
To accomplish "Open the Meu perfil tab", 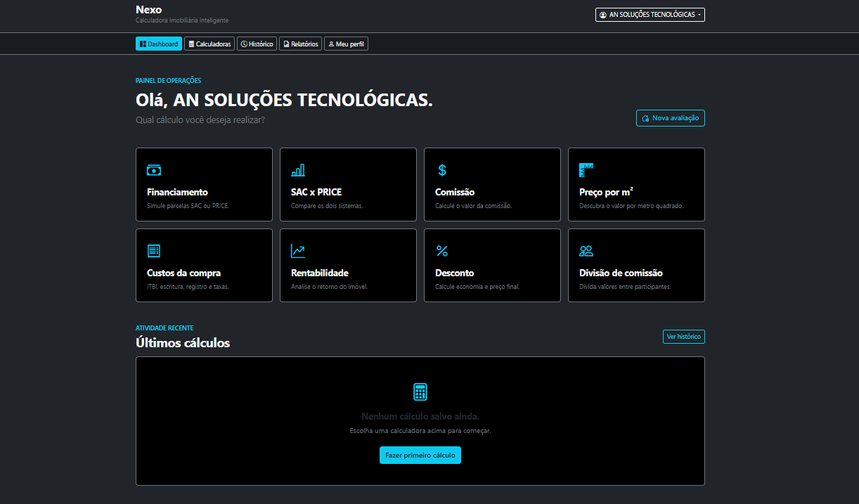I will click(346, 44).
